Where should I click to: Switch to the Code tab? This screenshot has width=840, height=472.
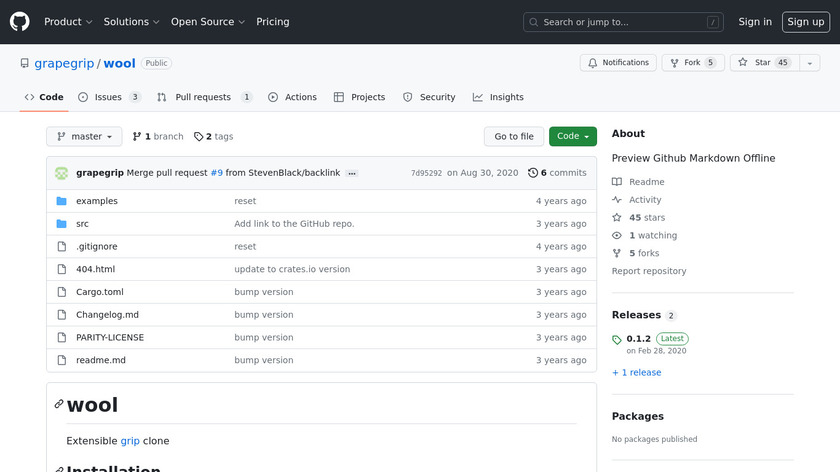point(44,97)
